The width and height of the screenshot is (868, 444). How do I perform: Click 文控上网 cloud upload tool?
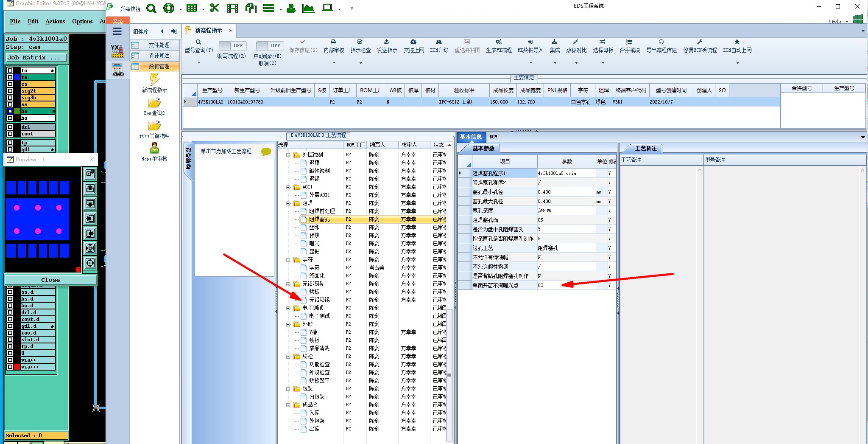414,46
